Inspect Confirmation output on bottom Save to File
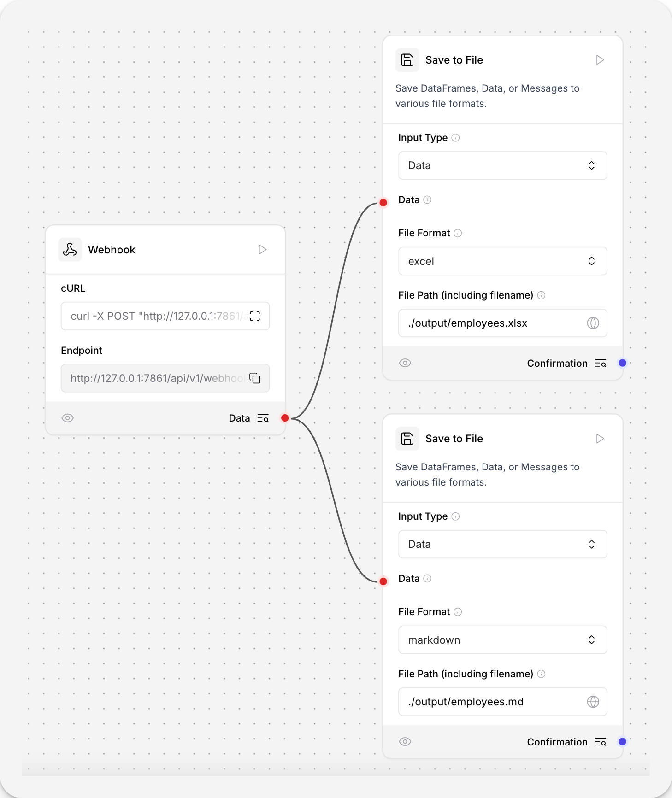 coord(601,742)
